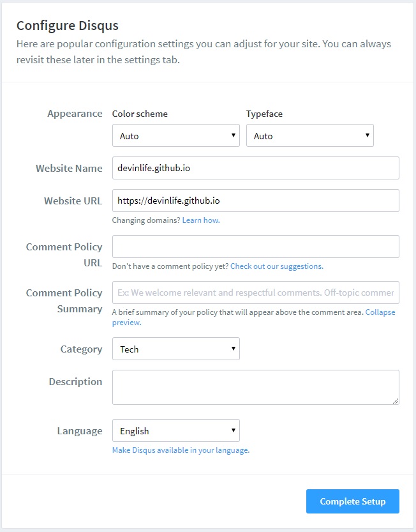This screenshot has height=532, width=416.
Task: Click the Website URL input field
Action: pos(256,201)
